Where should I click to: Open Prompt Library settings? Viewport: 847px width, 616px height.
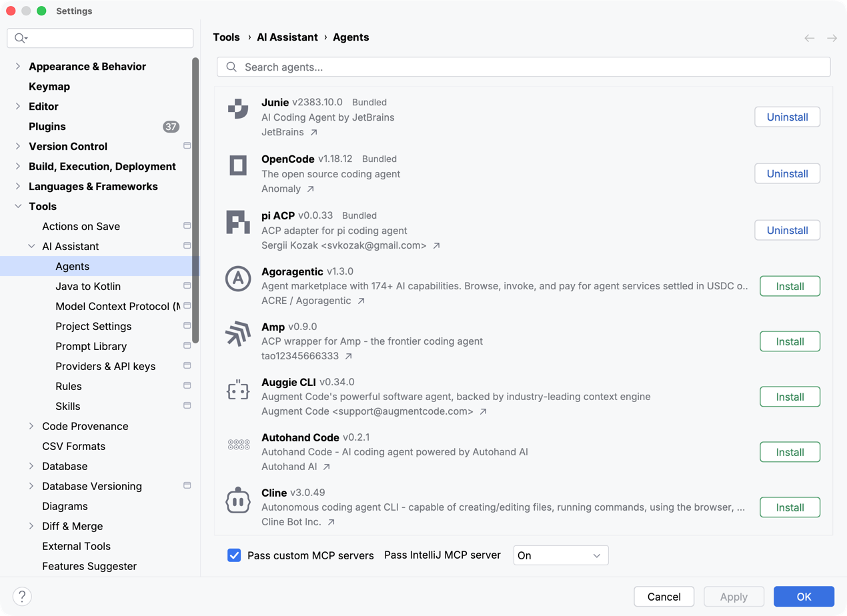click(91, 347)
